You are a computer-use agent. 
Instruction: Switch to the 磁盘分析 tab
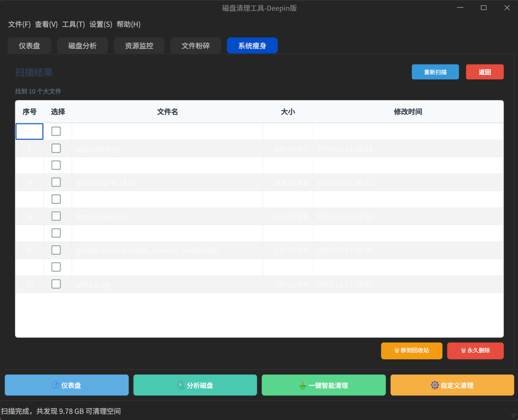(82, 46)
